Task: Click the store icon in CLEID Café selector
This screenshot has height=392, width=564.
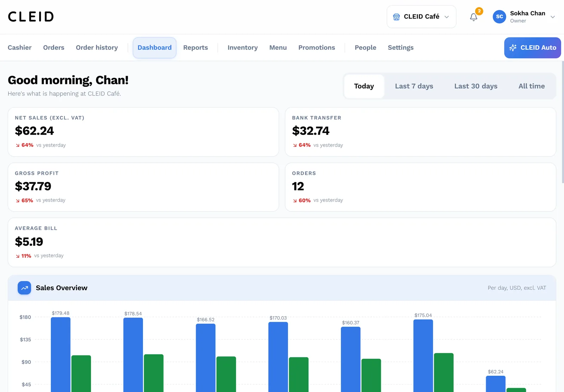Action: [396, 17]
